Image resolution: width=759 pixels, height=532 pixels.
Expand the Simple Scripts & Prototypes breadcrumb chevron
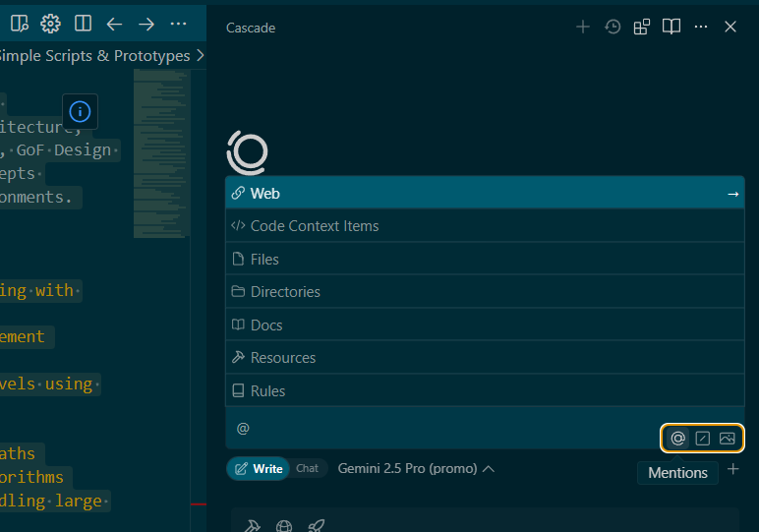(x=201, y=55)
